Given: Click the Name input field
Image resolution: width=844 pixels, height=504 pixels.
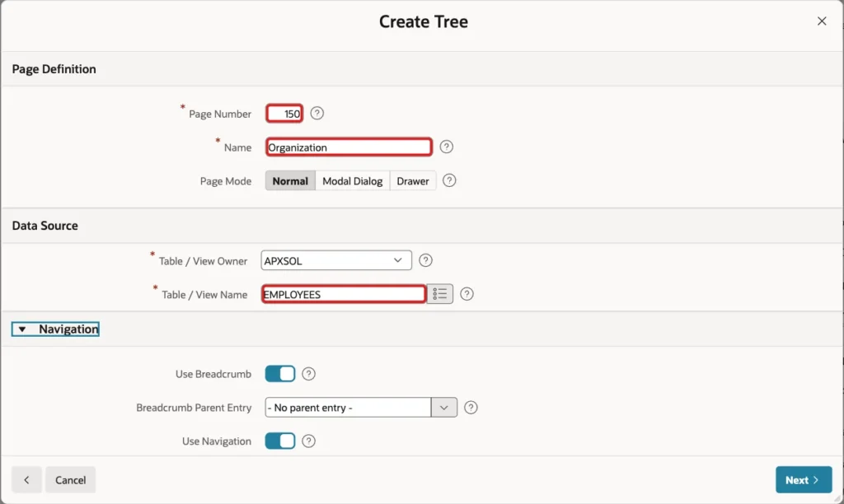Looking at the screenshot, I should (349, 147).
